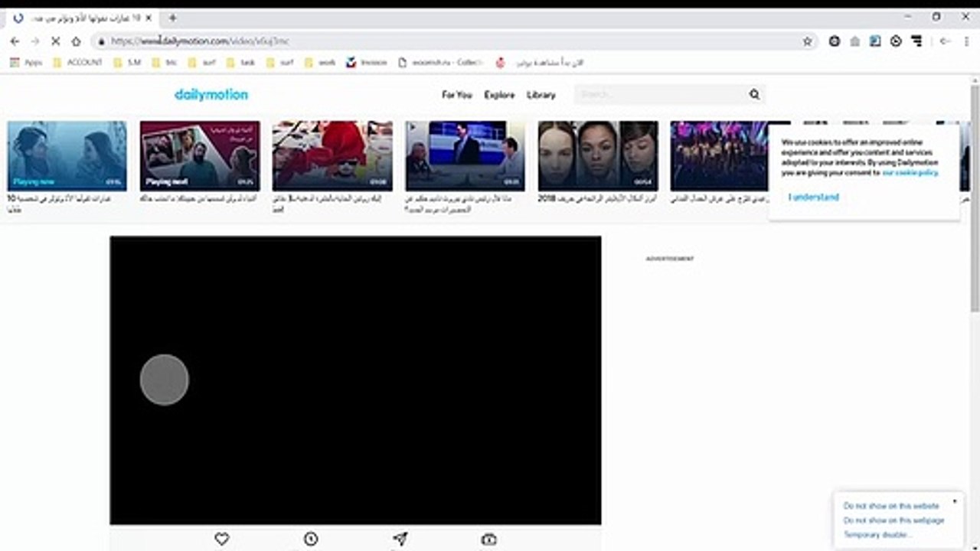The width and height of the screenshot is (980, 551).
Task: Open the Apps bookmarks shortcut
Action: [x=27, y=63]
